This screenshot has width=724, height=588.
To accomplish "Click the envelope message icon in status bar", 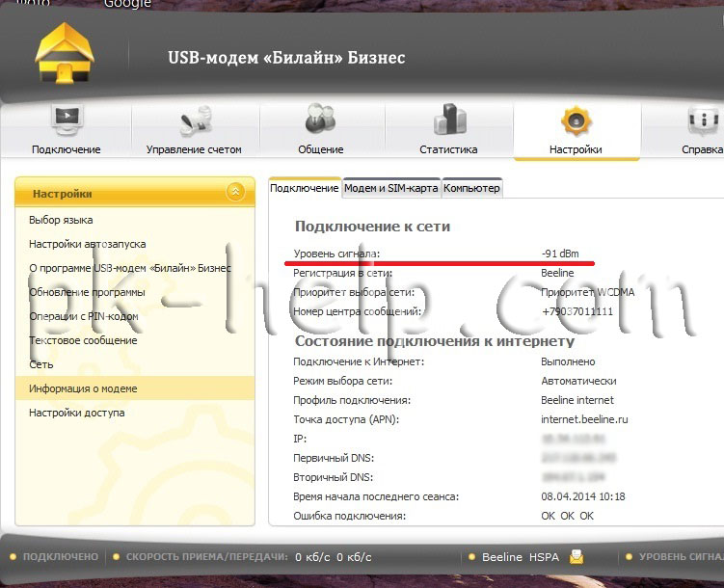I will [x=577, y=557].
